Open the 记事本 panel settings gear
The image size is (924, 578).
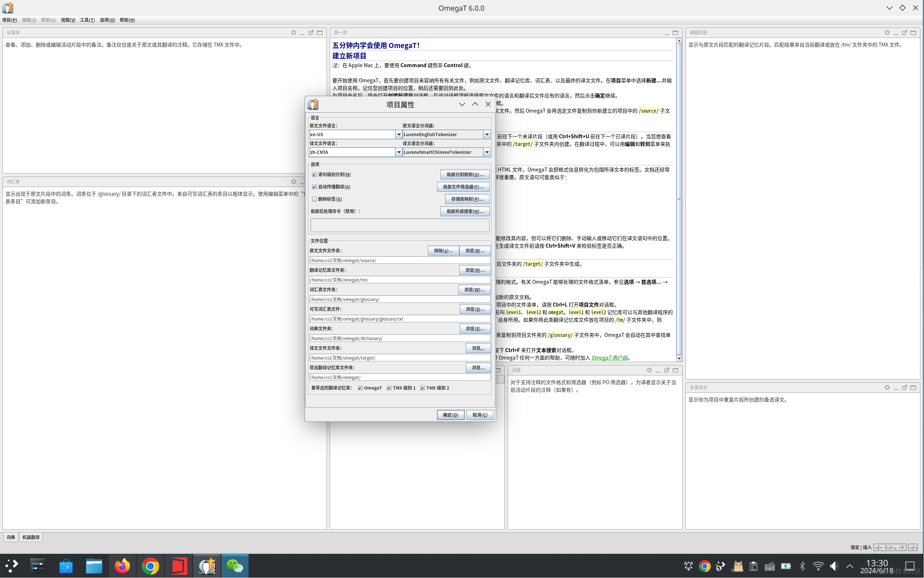(x=293, y=32)
